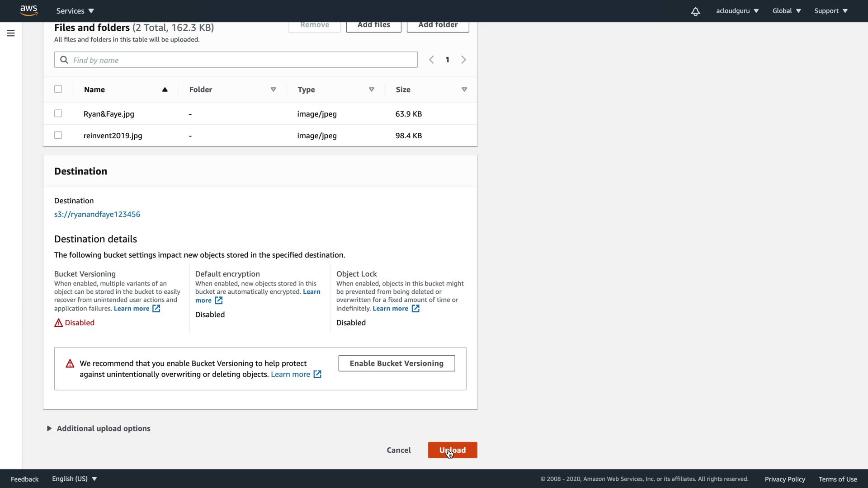Click the AWS logo home icon
The height and width of the screenshot is (488, 868).
[x=28, y=10]
